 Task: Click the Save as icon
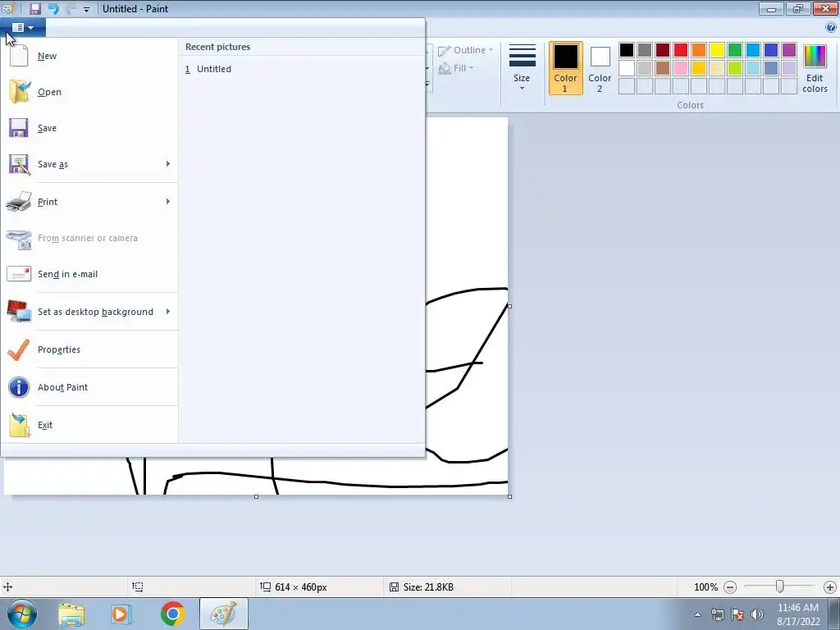(x=20, y=164)
